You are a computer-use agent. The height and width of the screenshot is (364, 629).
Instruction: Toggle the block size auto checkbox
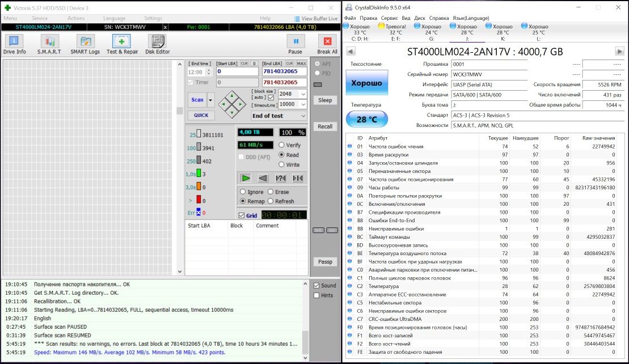(271, 98)
